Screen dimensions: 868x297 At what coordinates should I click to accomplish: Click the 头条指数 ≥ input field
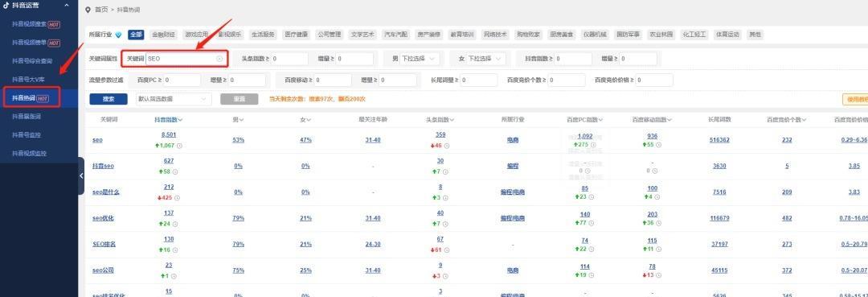pos(289,58)
